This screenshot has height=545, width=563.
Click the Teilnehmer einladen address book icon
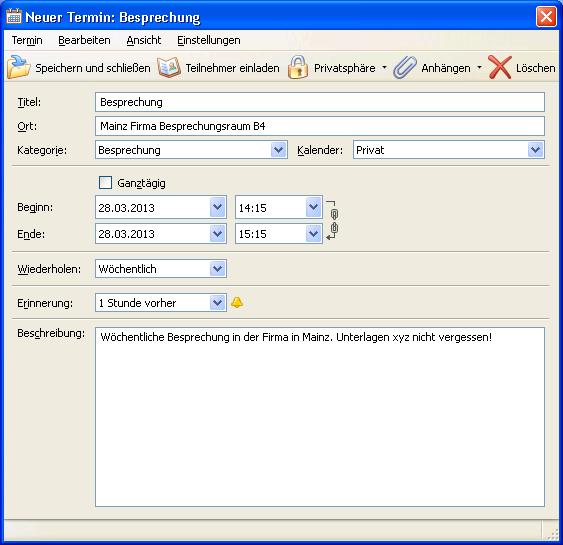pyautogui.click(x=168, y=67)
